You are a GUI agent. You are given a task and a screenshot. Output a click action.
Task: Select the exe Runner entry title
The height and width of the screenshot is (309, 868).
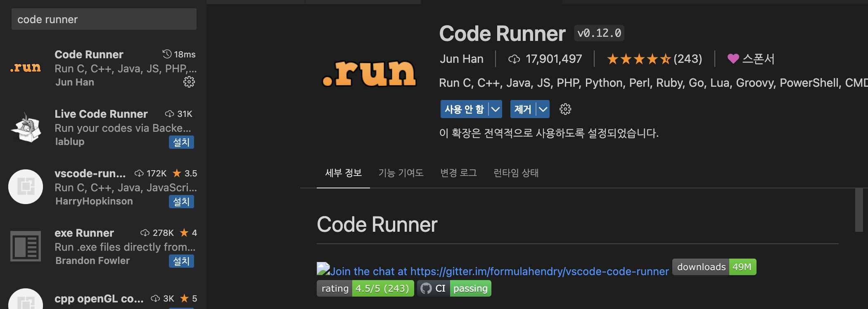pos(84,233)
